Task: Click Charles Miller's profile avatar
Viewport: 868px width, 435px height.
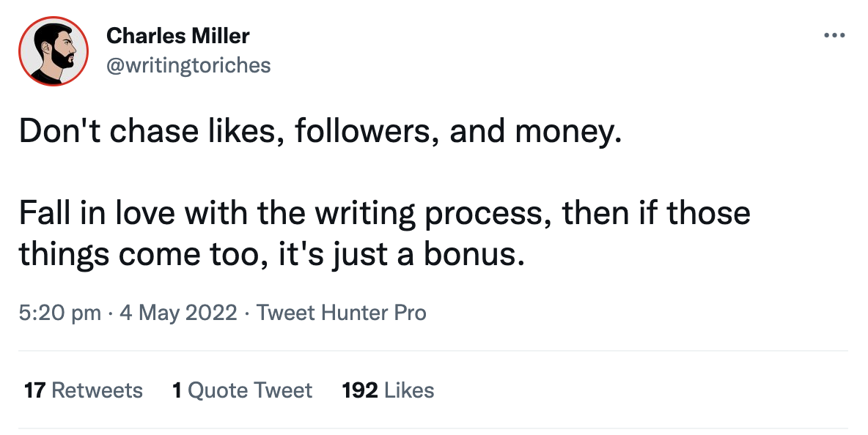Action: point(54,51)
